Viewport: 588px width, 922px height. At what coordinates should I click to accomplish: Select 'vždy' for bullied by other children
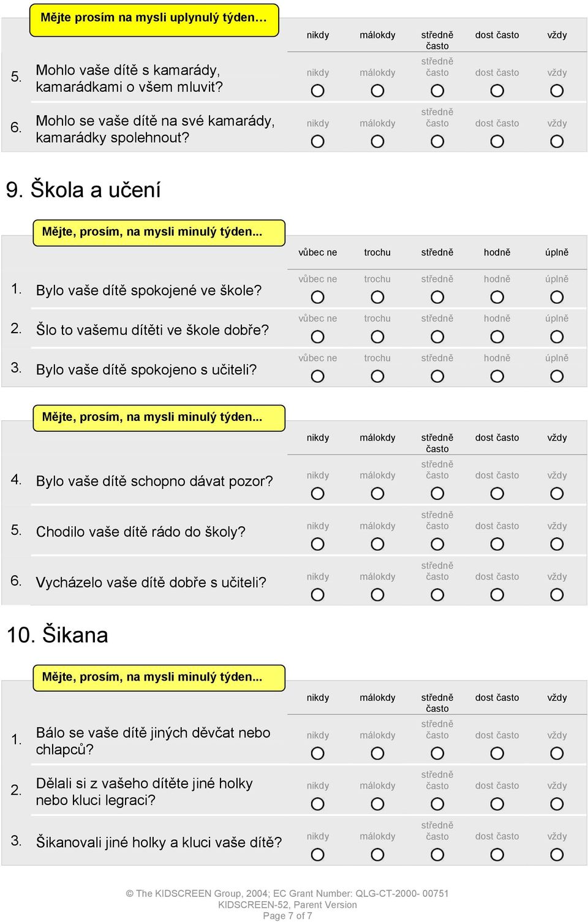tap(557, 854)
